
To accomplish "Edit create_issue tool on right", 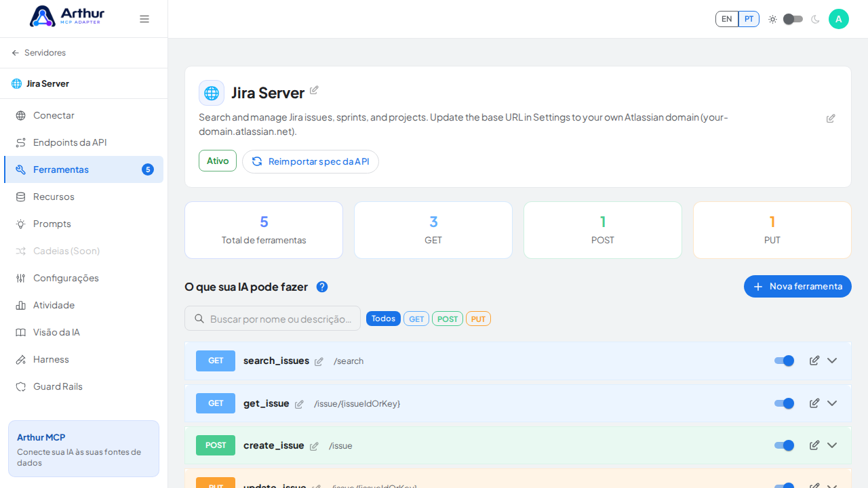I will (814, 445).
